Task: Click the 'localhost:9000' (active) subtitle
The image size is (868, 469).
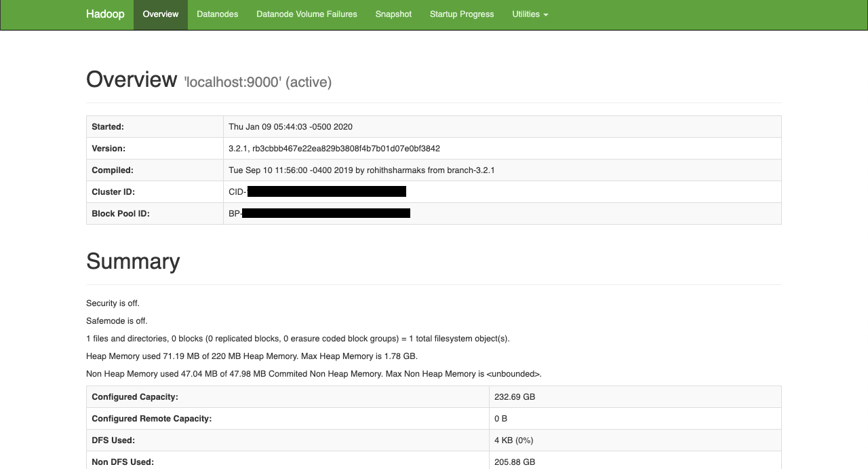Action: click(258, 82)
